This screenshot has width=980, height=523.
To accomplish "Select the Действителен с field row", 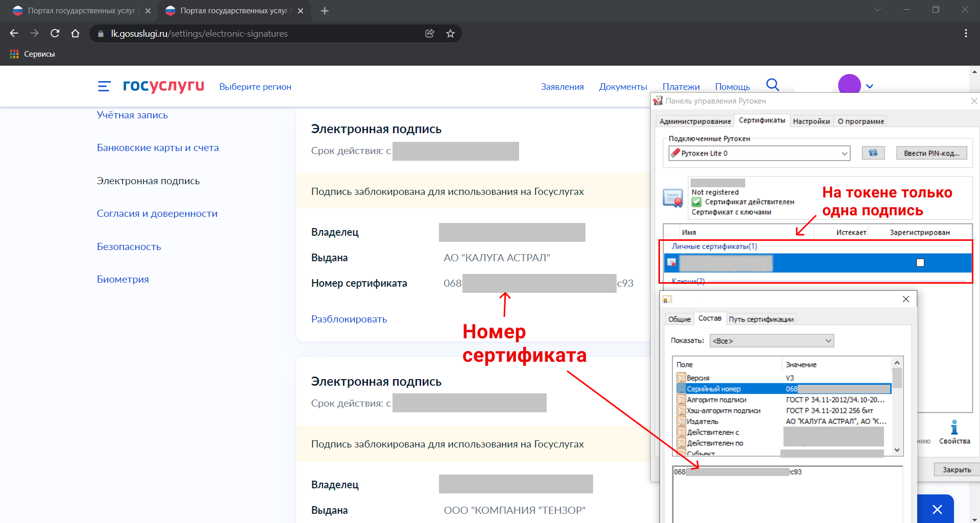I will coord(783,432).
